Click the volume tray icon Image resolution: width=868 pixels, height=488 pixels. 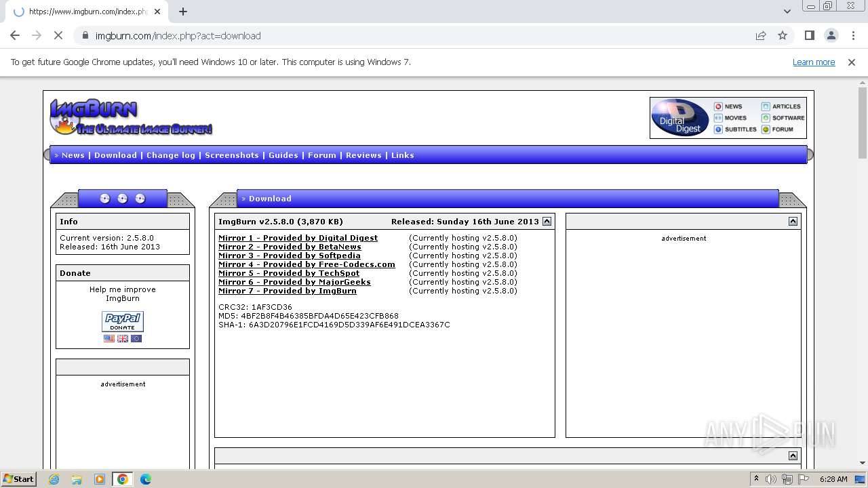pyautogui.click(x=771, y=479)
